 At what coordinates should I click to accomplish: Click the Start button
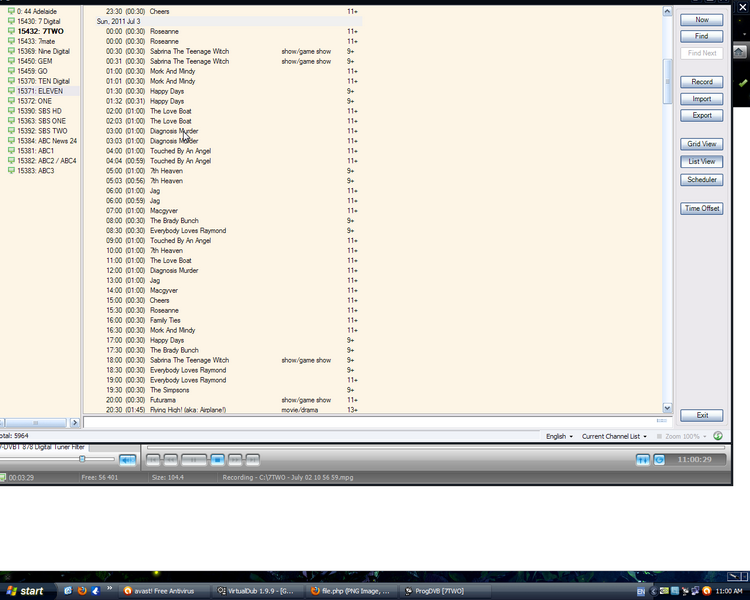click(26, 591)
